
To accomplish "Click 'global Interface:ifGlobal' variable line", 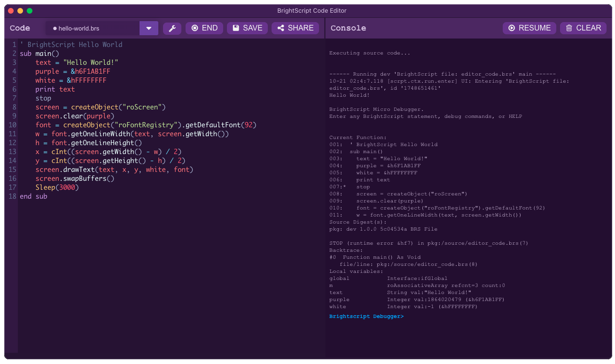I will point(389,279).
